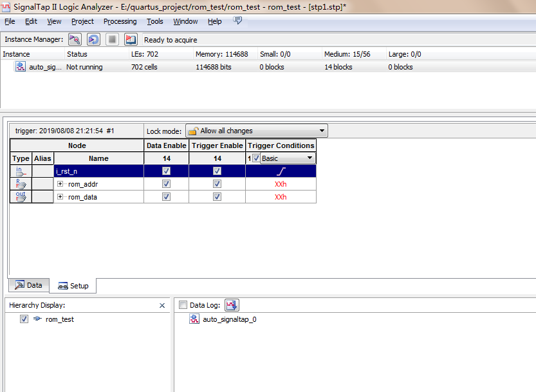Click the Trigger Conditions column header
This screenshot has height=392, width=536.
pyautogui.click(x=281, y=145)
